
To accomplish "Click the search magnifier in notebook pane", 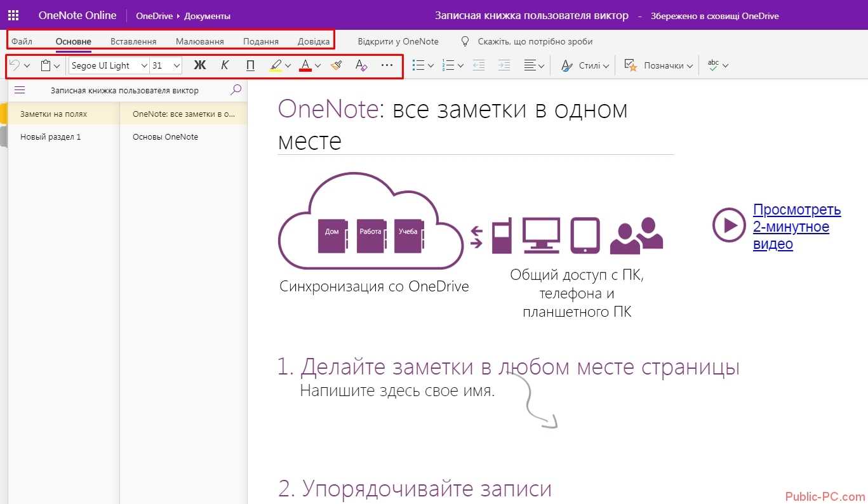I will coord(236,90).
